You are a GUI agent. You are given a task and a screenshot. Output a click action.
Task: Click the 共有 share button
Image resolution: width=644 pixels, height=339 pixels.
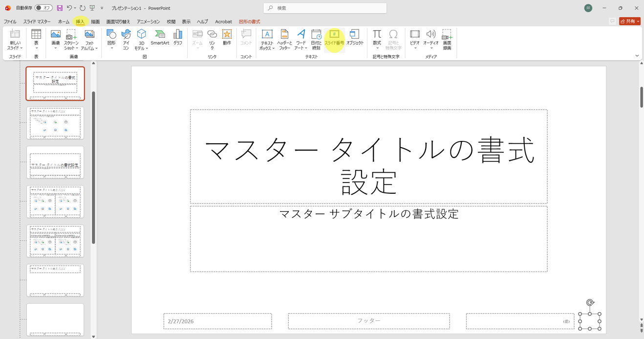[x=629, y=22]
